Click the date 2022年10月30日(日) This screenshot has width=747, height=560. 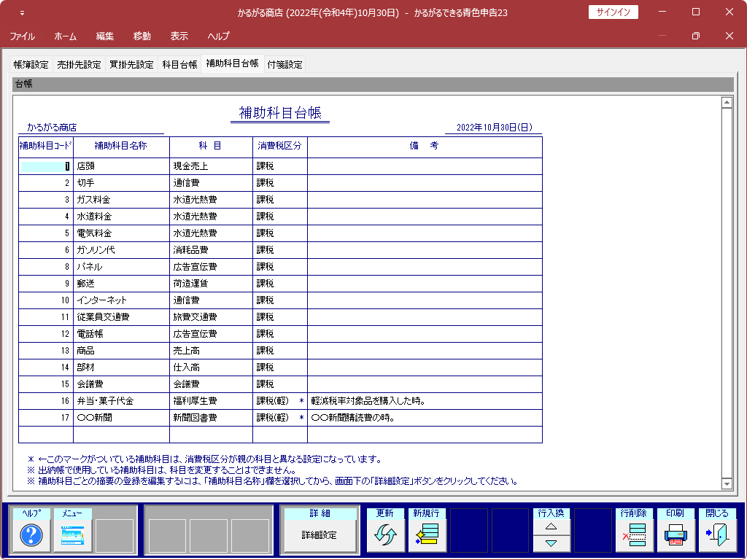point(494,128)
